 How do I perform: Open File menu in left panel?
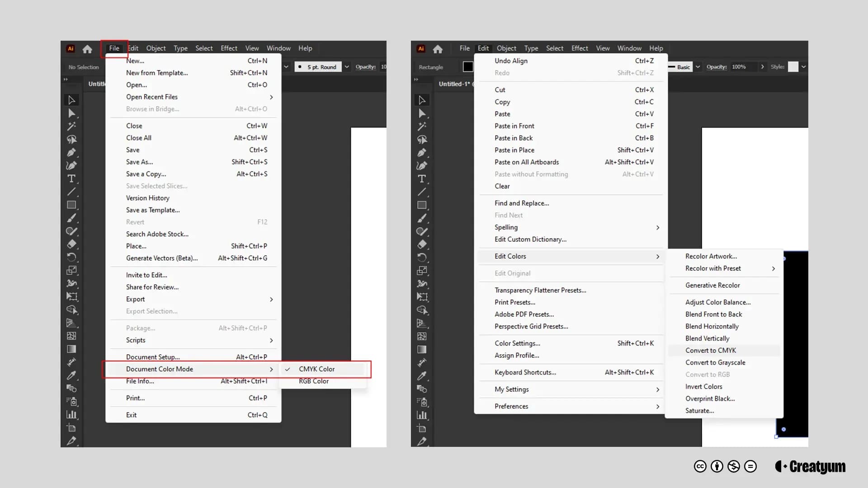[113, 47]
